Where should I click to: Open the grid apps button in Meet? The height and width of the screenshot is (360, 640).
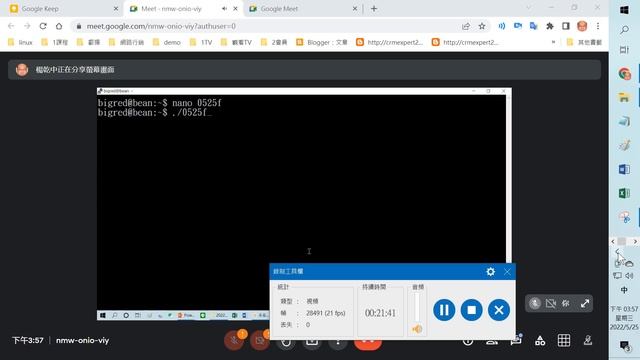point(564,340)
